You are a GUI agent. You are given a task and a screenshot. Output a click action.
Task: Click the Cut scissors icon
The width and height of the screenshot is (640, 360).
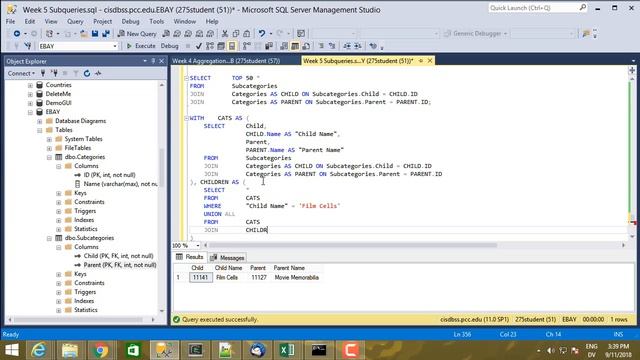tap(224, 33)
